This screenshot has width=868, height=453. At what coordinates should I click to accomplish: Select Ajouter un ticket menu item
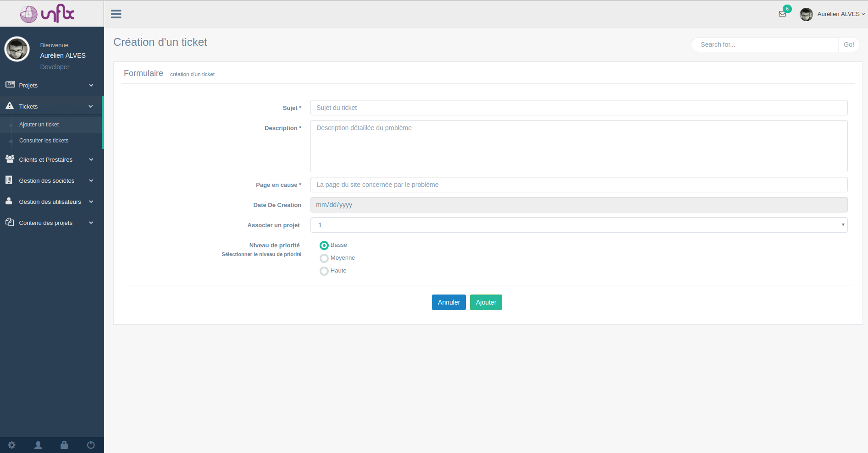tap(39, 125)
